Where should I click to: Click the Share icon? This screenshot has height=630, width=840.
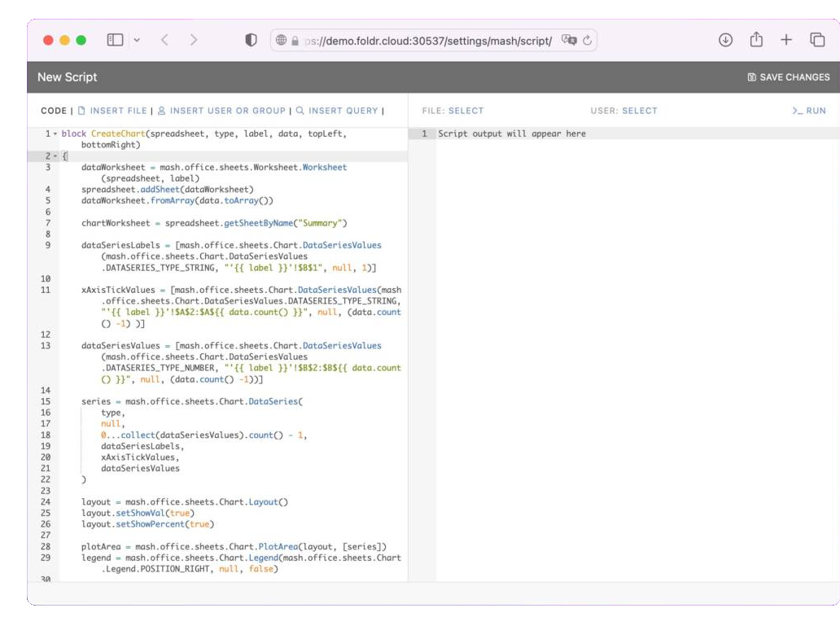(x=756, y=40)
